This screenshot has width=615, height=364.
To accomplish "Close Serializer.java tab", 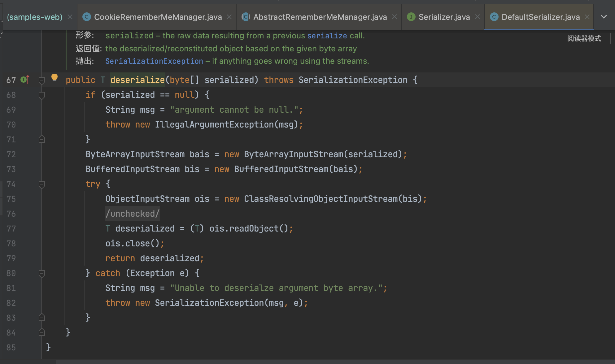I will [478, 17].
